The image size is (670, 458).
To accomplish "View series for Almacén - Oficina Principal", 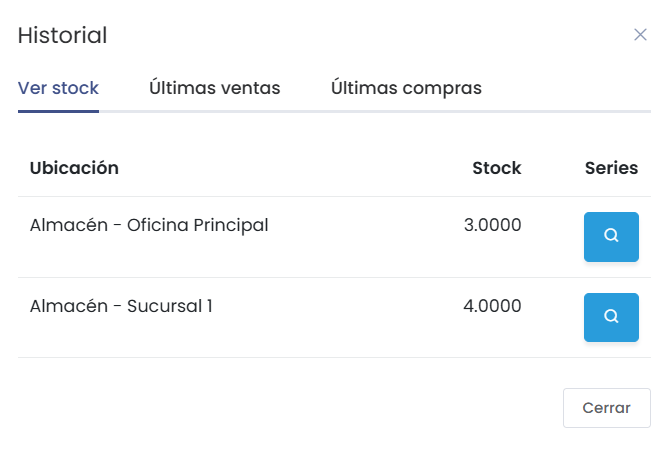I will (611, 237).
